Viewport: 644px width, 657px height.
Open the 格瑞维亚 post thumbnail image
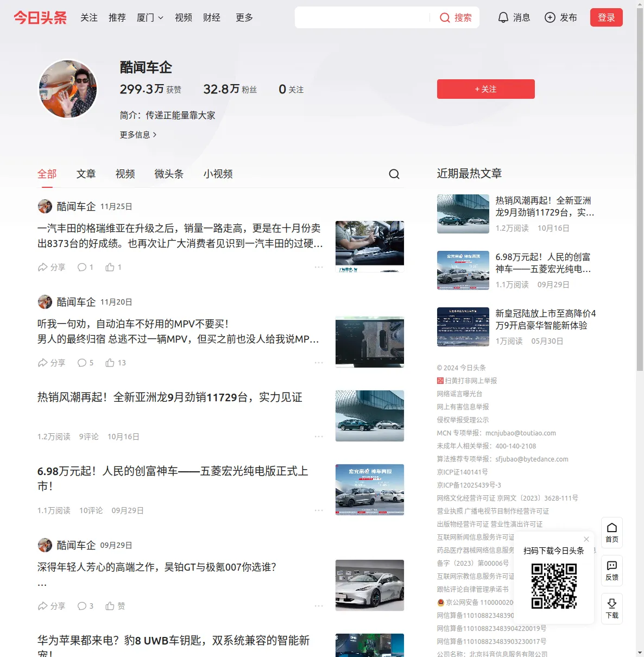point(370,247)
